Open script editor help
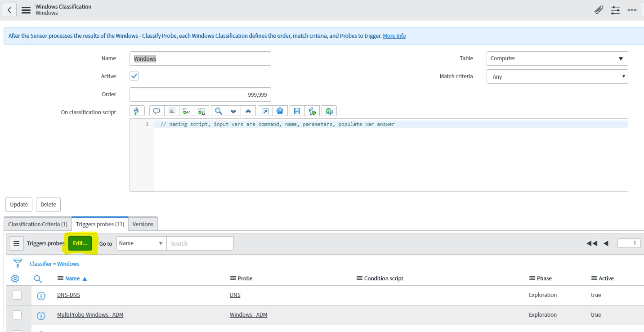 pyautogui.click(x=280, y=111)
